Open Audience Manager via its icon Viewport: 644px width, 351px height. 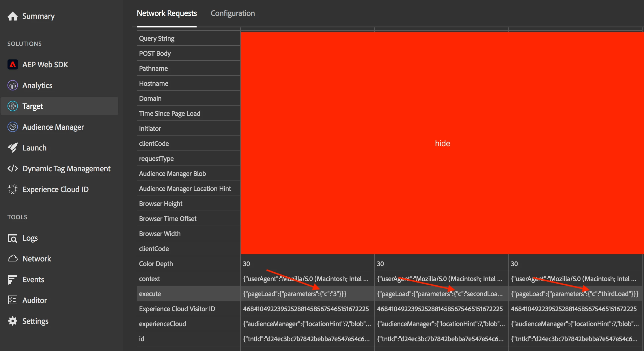click(x=12, y=127)
